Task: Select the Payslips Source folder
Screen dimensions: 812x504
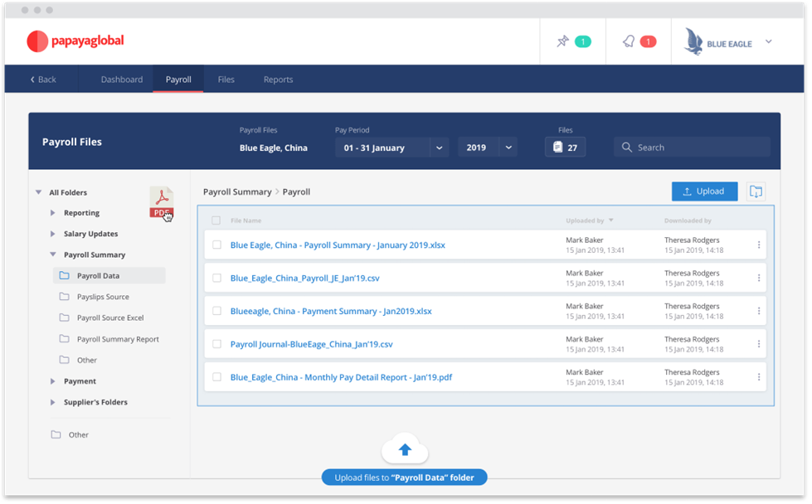Action: 103,297
